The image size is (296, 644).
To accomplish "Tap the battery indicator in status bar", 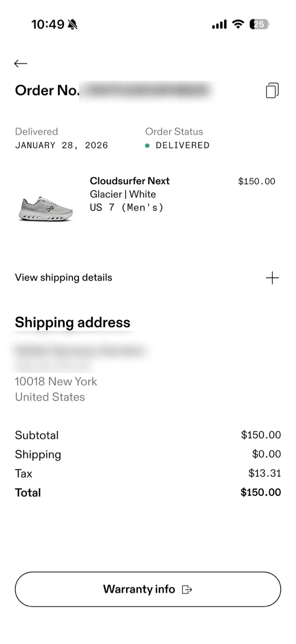I will pos(259,25).
